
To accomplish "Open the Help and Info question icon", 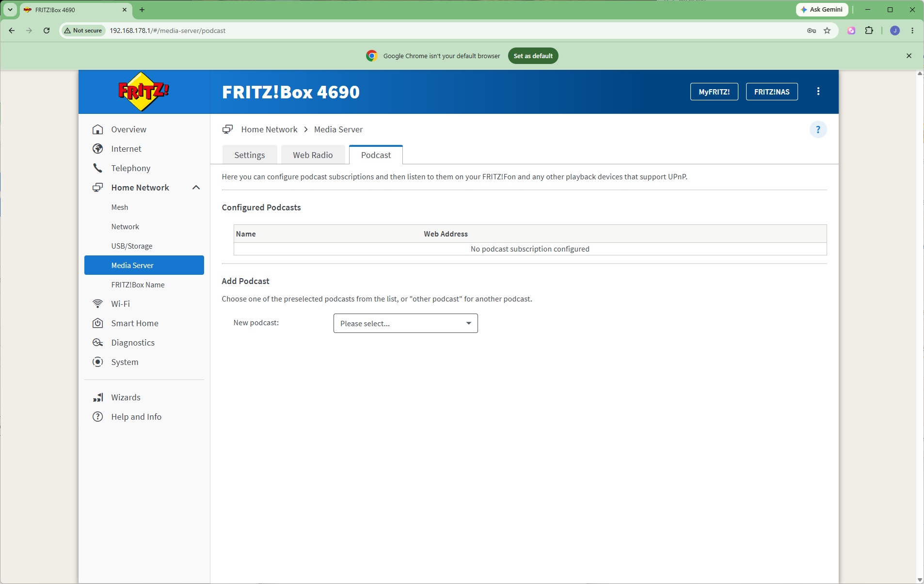I will tap(98, 417).
